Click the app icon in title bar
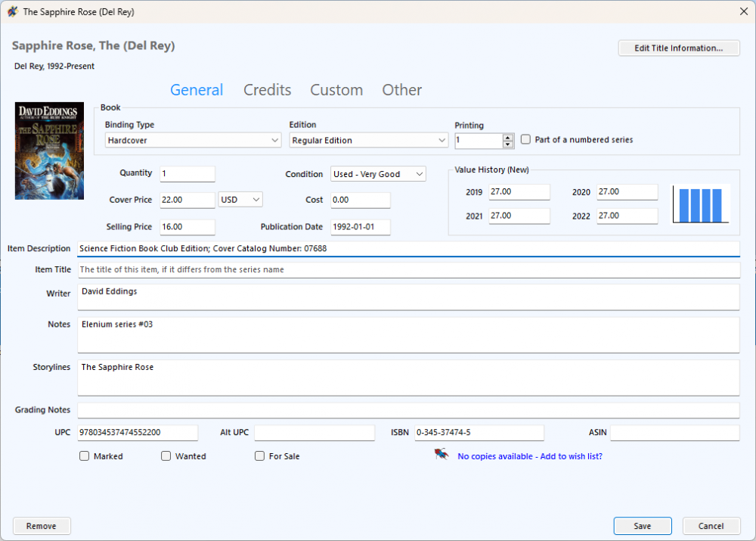 [12, 12]
